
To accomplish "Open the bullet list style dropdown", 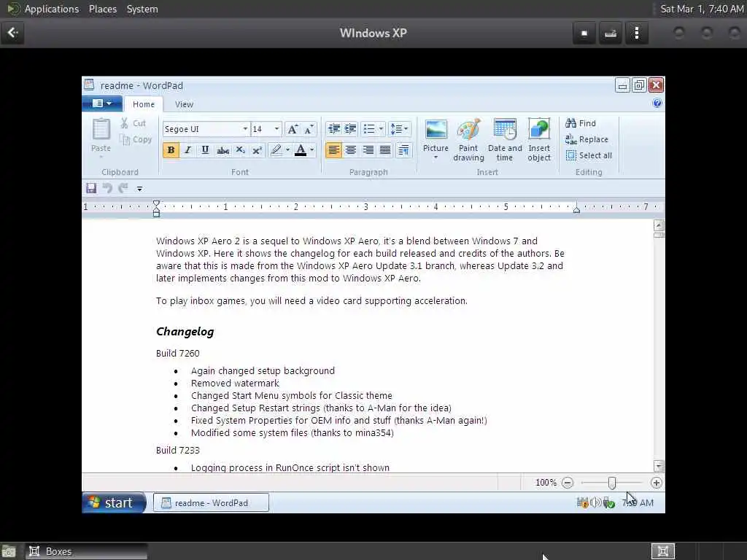I will coord(381,128).
